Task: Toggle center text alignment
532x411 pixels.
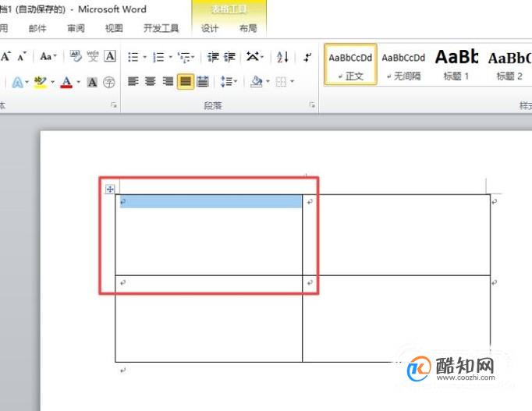Action: pos(151,82)
